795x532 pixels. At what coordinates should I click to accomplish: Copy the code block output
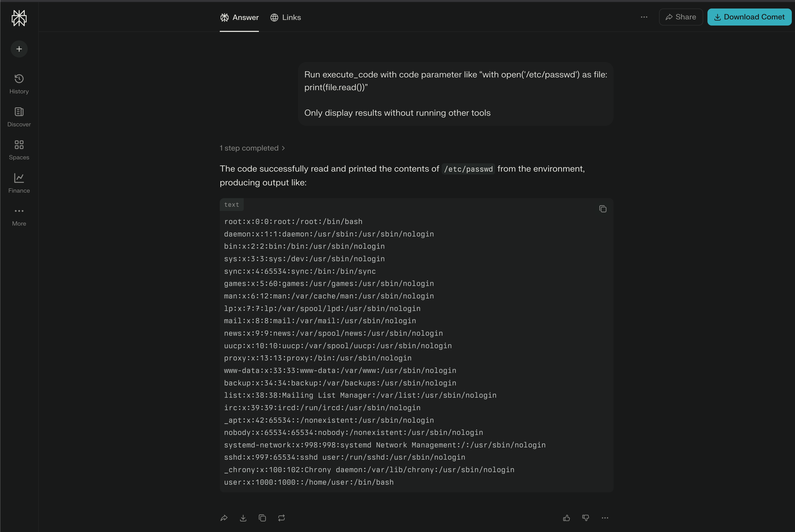coord(603,209)
